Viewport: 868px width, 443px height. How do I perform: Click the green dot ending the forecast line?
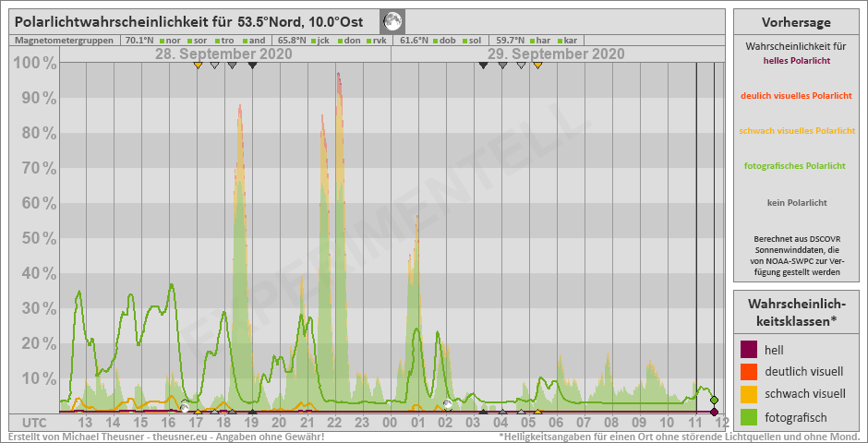click(715, 400)
